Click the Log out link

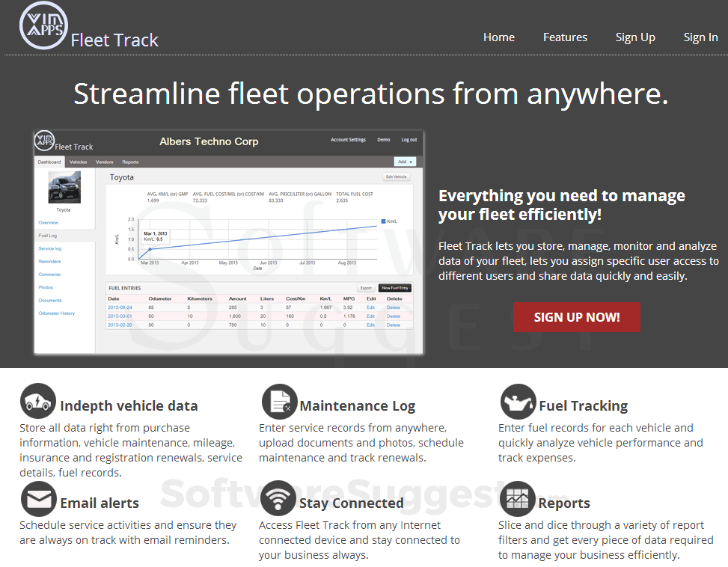click(409, 140)
